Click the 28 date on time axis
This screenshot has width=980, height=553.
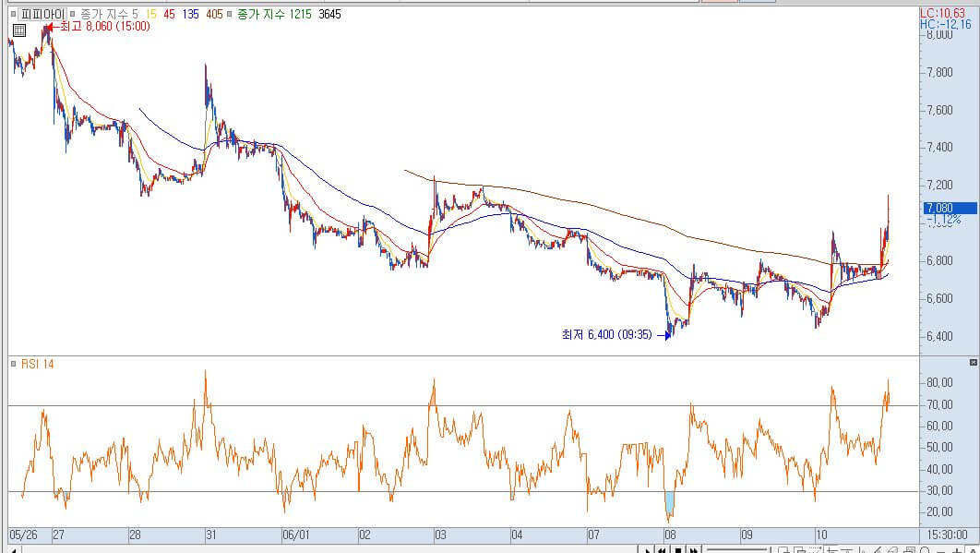point(135,535)
